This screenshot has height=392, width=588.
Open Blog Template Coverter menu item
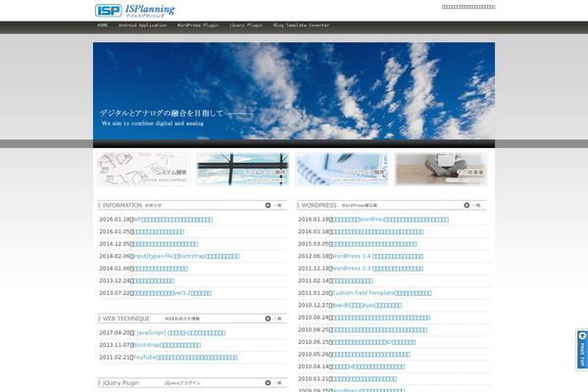pos(301,25)
